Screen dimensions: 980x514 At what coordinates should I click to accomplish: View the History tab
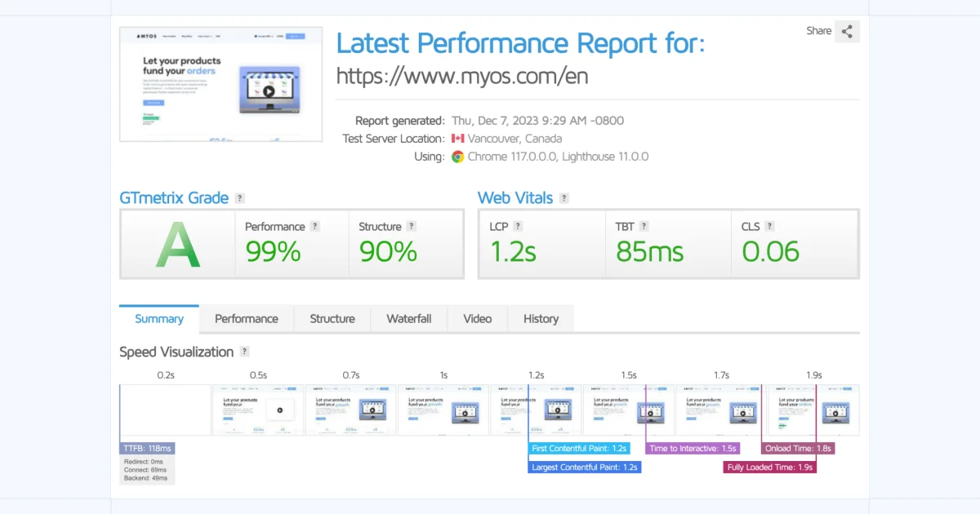pyautogui.click(x=541, y=319)
